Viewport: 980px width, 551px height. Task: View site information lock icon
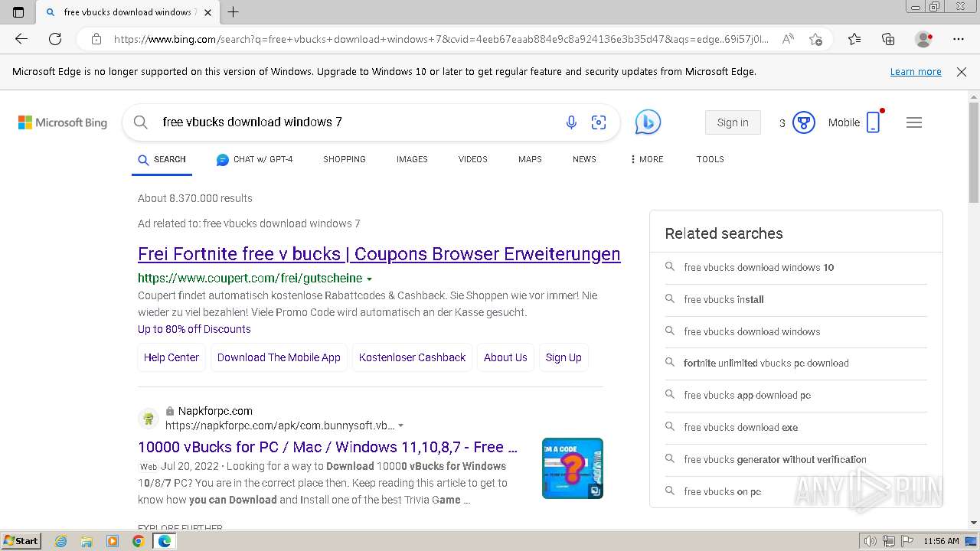click(x=96, y=39)
